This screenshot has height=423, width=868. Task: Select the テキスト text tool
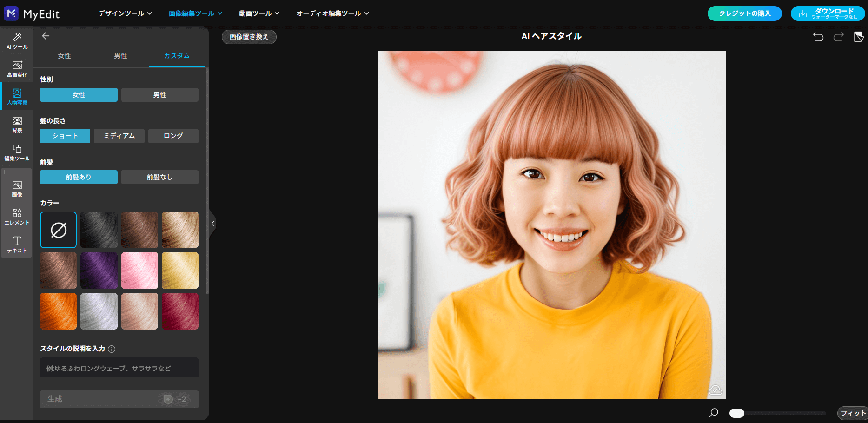[17, 245]
